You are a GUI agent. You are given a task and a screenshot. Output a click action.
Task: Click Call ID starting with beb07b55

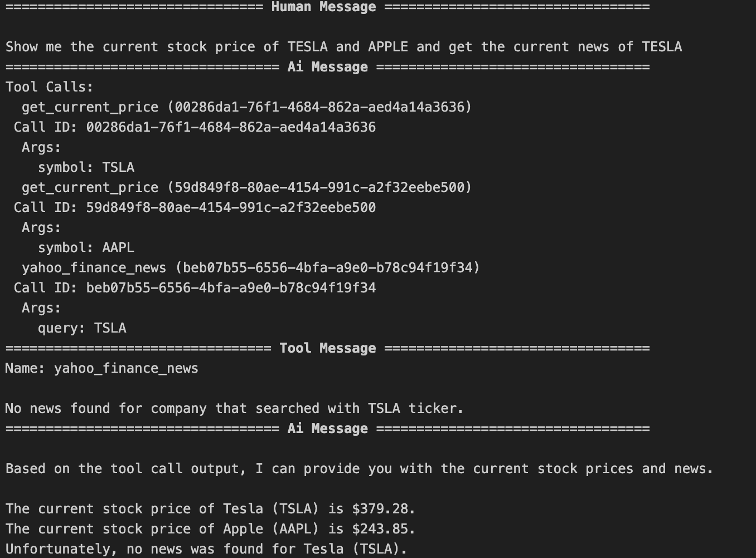pyautogui.click(x=195, y=288)
